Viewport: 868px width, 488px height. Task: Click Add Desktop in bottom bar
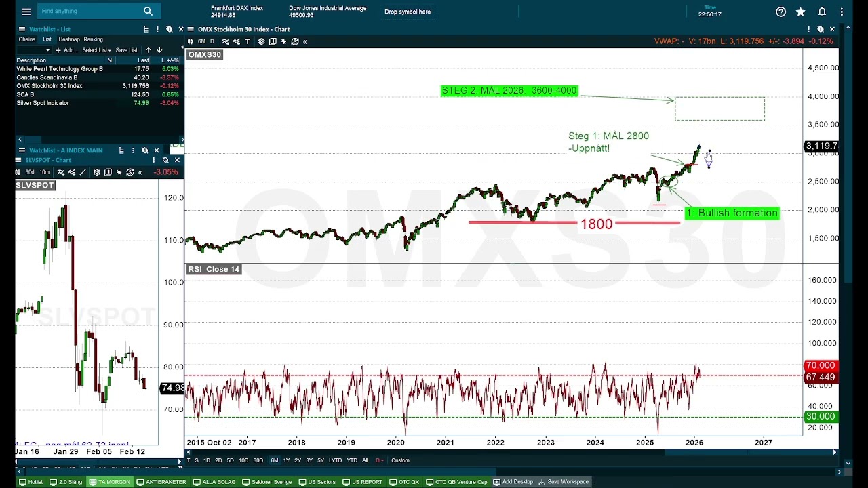513,482
